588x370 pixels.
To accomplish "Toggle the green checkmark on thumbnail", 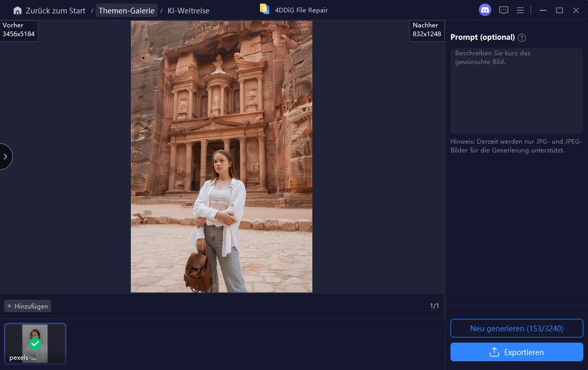I will point(35,343).
